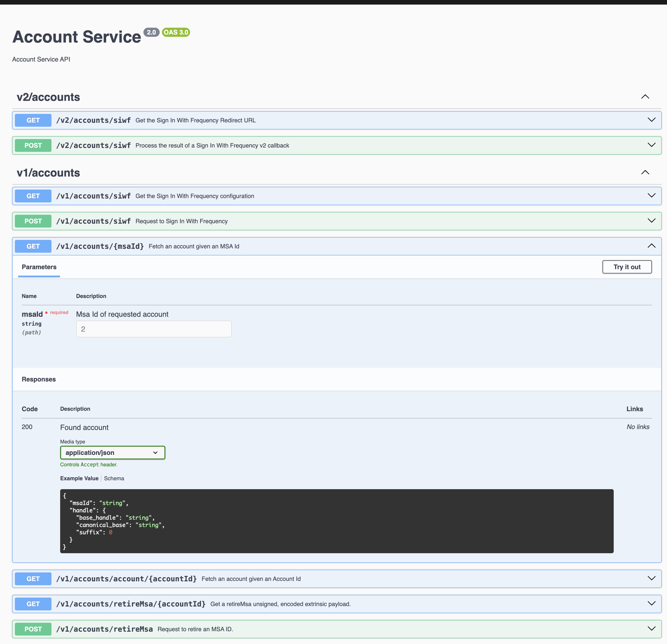Click POST badge of /v1/accounts/retireMsa

33,629
